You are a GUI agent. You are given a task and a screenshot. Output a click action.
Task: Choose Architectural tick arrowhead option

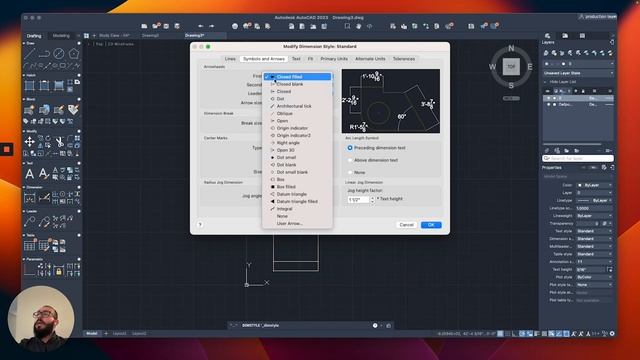tap(297, 106)
